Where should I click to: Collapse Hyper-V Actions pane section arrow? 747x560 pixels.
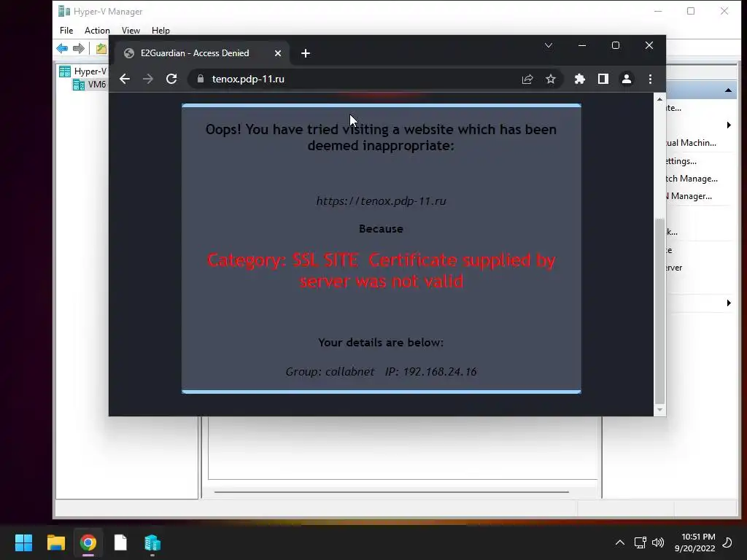pos(728,90)
